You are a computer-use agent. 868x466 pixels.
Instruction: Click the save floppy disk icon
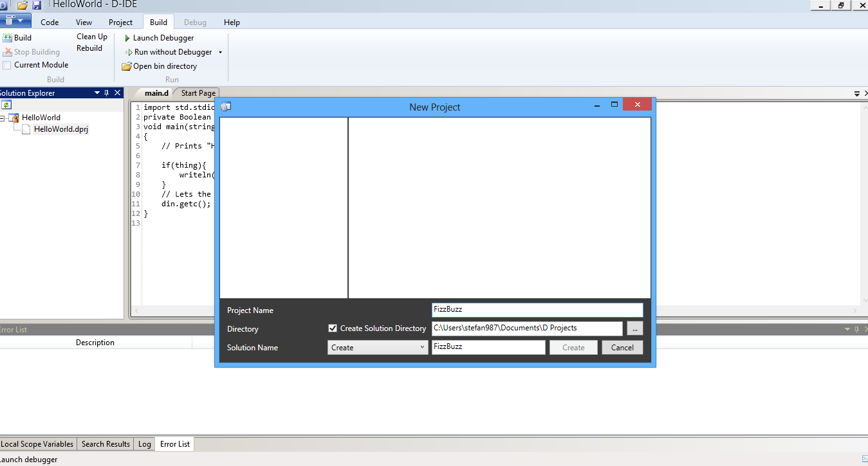pos(37,5)
